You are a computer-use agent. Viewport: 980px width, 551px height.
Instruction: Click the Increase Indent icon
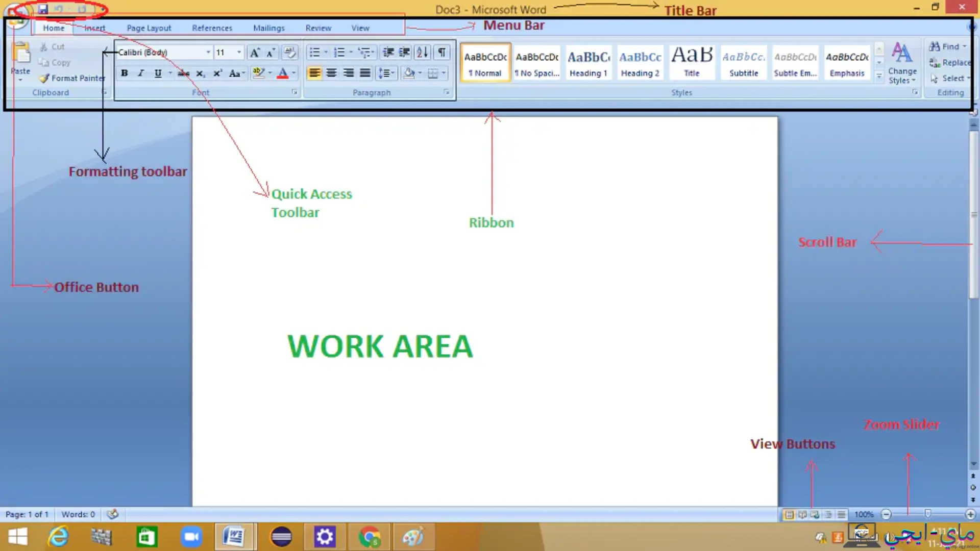point(404,52)
